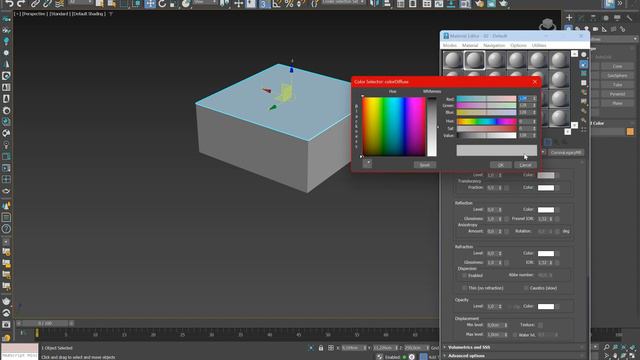Viewport: 640px width, 360px height.
Task: Click the color picker eyedropper in Color Selector
Action: pos(367,164)
